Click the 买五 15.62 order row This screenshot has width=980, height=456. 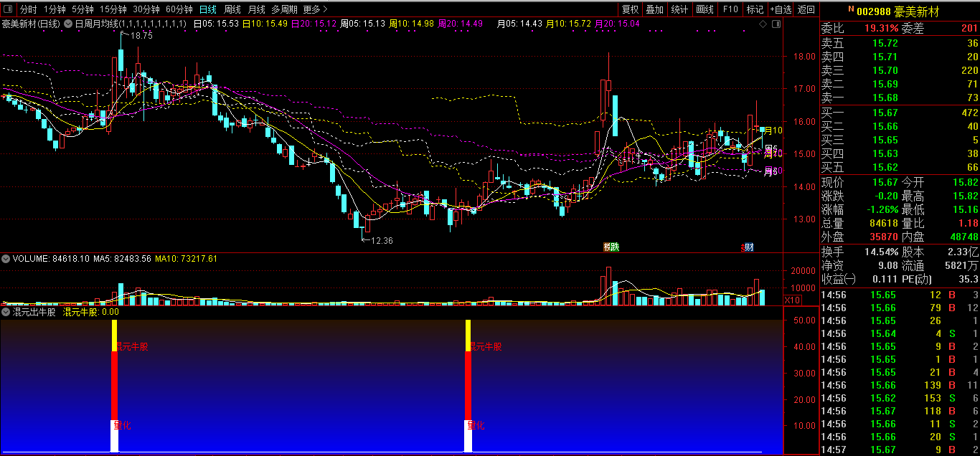[900, 167]
